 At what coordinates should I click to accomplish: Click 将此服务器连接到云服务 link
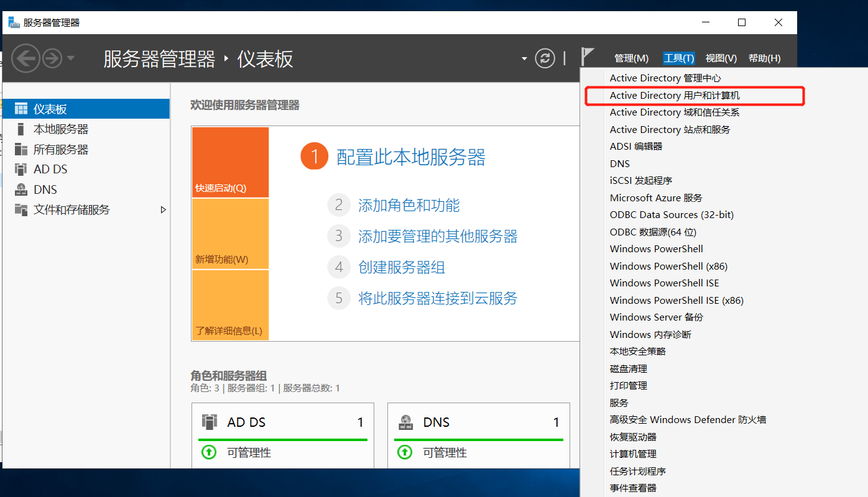(438, 298)
